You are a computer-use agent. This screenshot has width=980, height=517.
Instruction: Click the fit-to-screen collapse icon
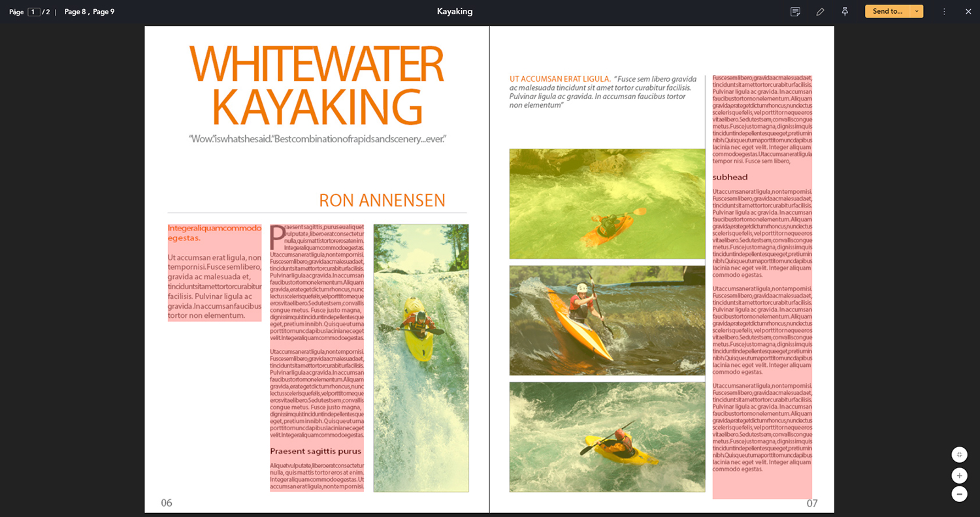click(959, 454)
